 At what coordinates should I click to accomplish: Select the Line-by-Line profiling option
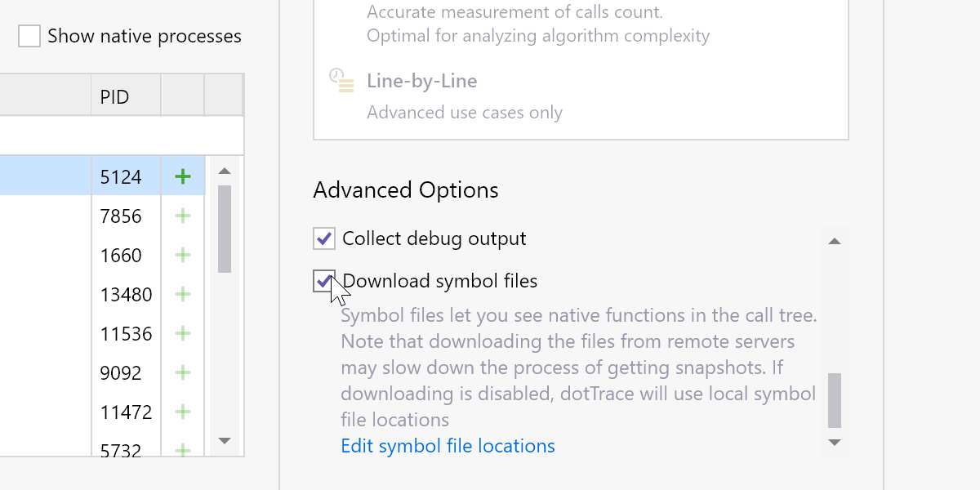(421, 82)
